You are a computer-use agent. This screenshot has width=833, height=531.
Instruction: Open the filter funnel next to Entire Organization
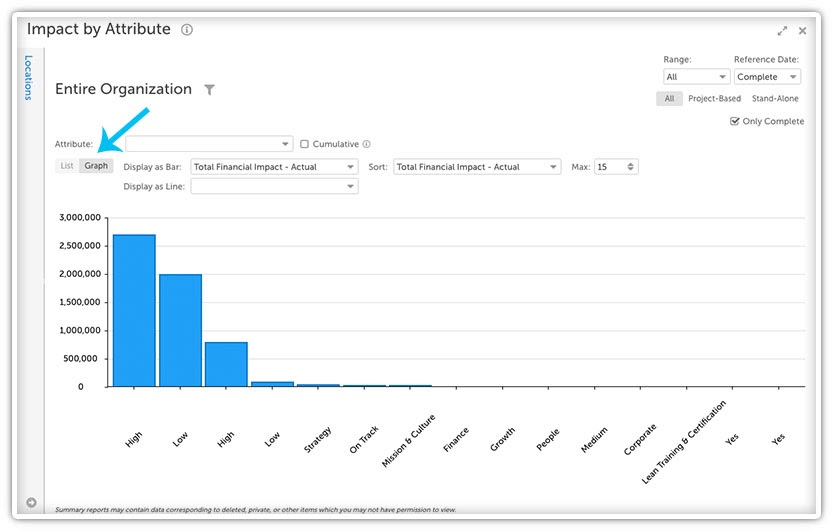pos(210,90)
